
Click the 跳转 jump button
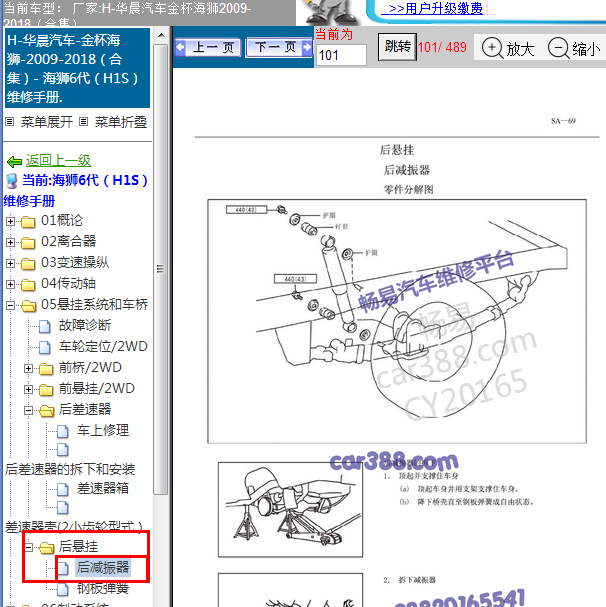(397, 47)
